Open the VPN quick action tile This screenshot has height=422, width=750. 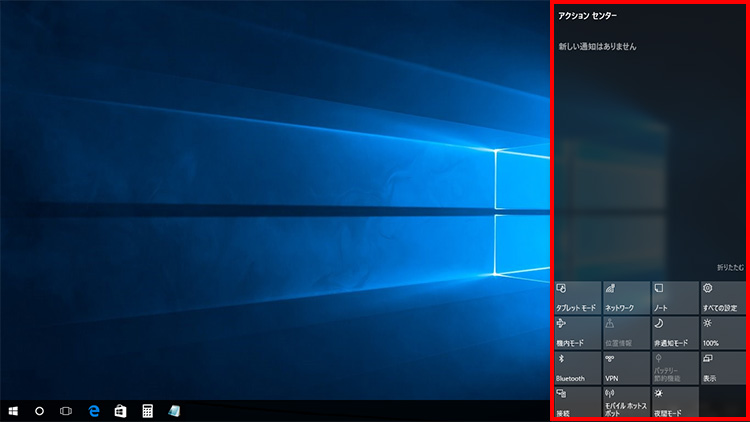[625, 368]
